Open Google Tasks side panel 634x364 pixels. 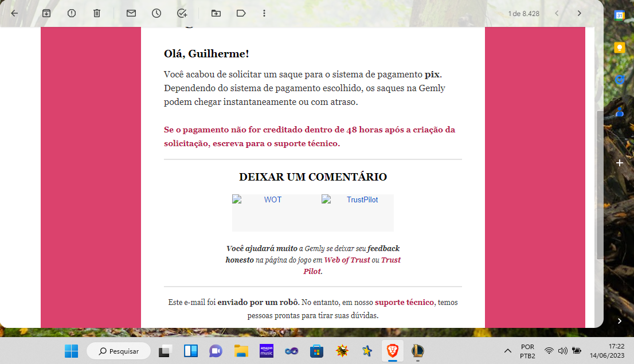619,80
